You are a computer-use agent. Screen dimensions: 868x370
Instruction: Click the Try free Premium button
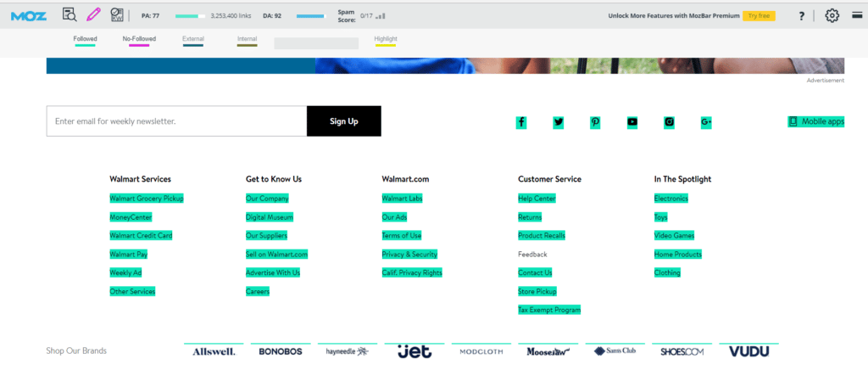pos(759,15)
